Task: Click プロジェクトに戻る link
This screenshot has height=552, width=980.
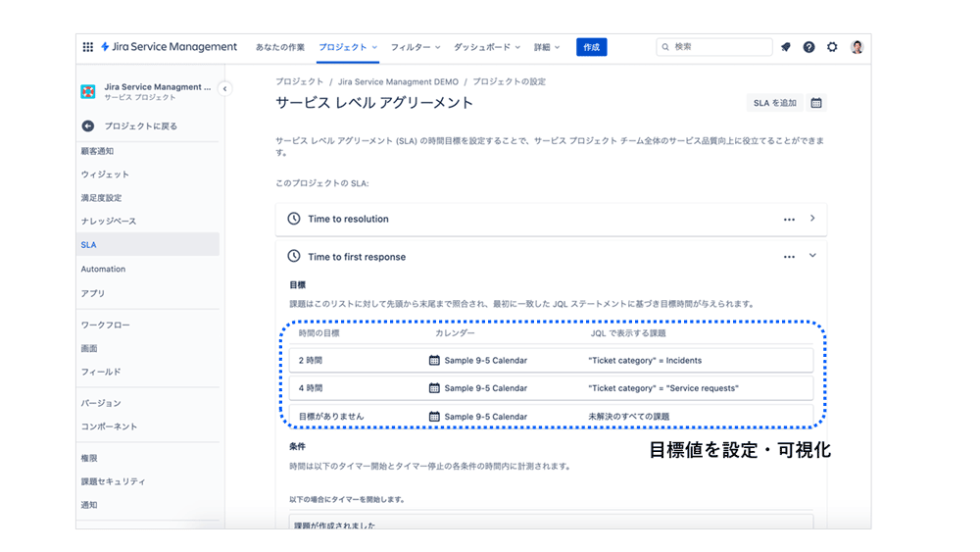Action: (140, 126)
